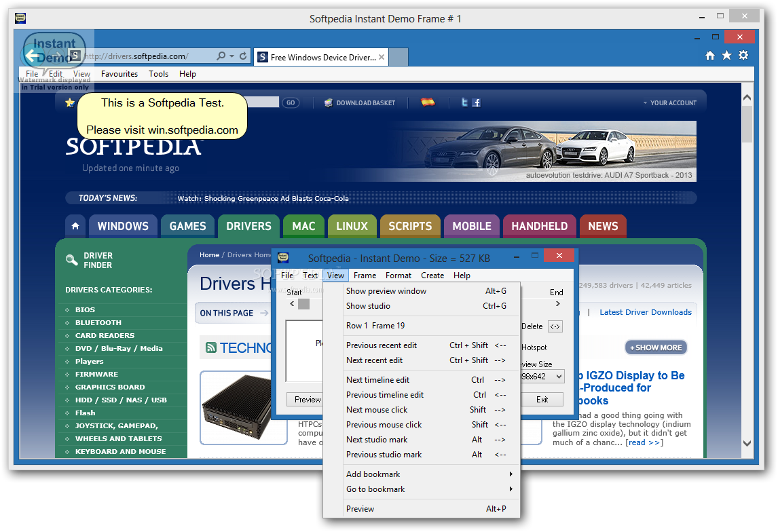778x532 pixels.
Task: Open the address bar dropdown arrow
Action: 231,56
